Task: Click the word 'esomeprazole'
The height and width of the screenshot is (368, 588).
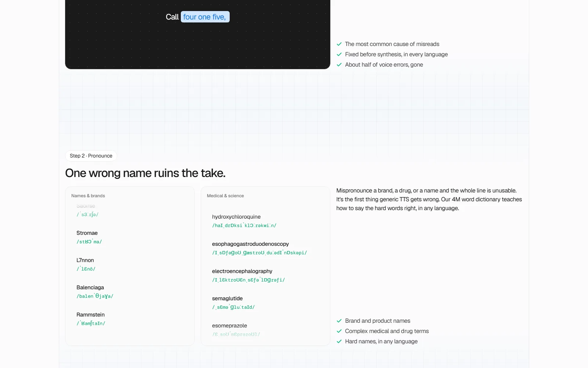Action: [x=230, y=326]
